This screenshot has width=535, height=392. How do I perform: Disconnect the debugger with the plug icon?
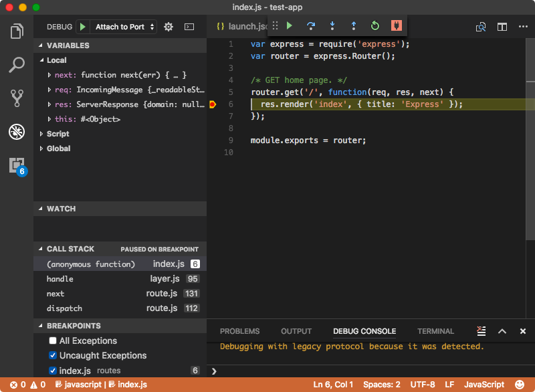point(396,25)
